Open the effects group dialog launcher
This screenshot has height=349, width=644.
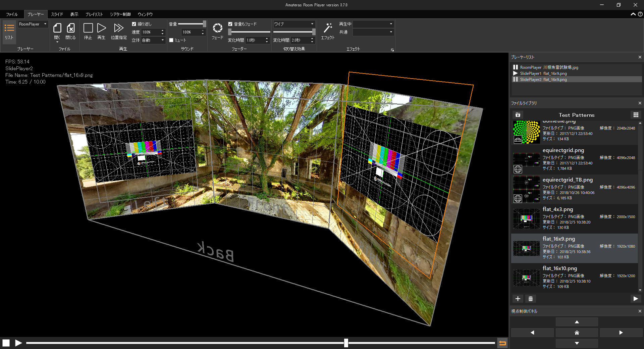pos(392,50)
